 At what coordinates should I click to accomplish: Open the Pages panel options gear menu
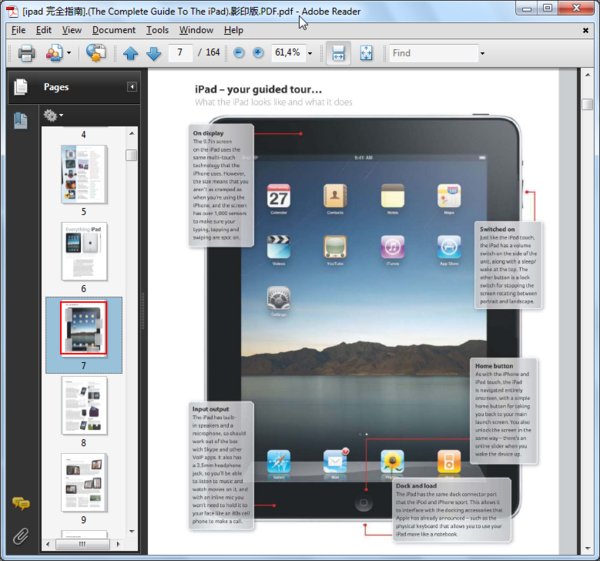click(x=53, y=115)
